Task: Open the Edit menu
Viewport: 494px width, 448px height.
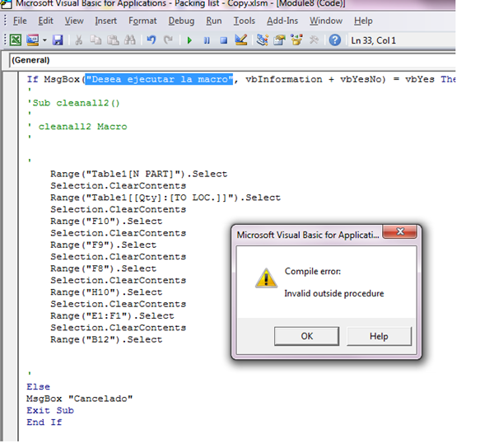Action: (x=45, y=21)
